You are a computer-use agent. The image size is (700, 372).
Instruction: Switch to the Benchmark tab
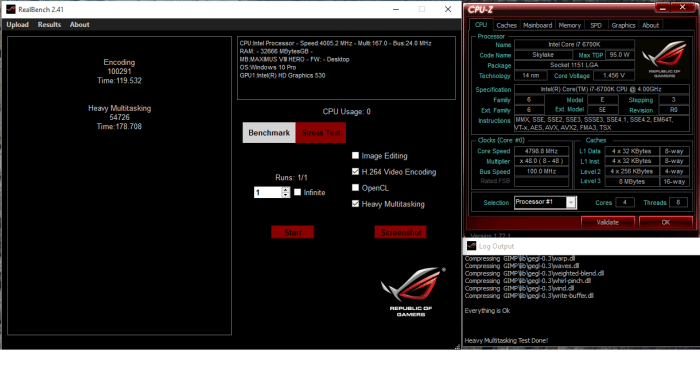[269, 133]
